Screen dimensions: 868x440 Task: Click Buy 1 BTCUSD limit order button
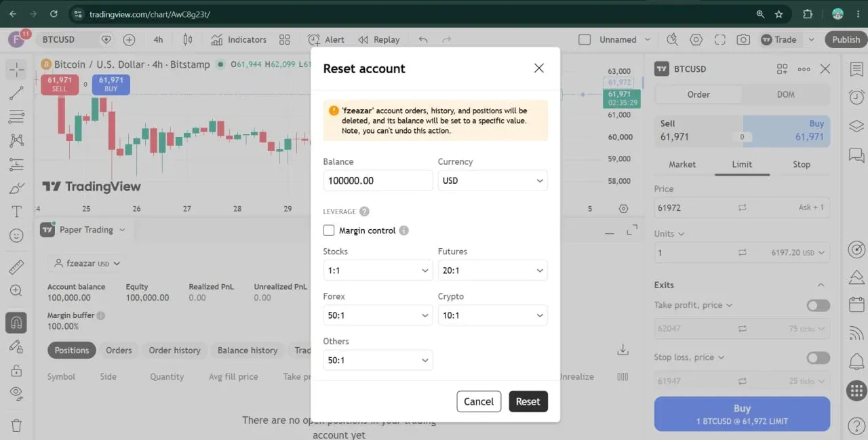click(x=742, y=414)
